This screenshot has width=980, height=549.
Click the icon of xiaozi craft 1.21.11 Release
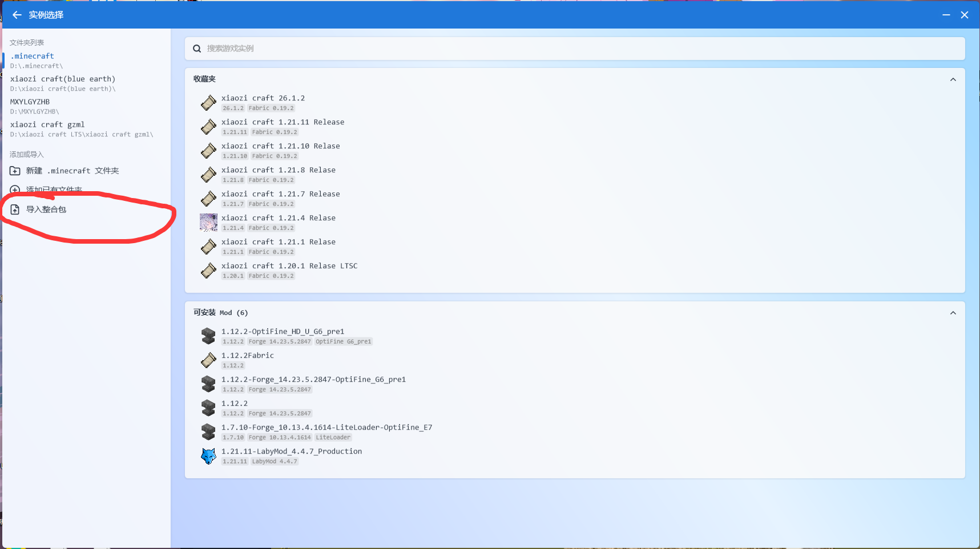[x=208, y=127]
